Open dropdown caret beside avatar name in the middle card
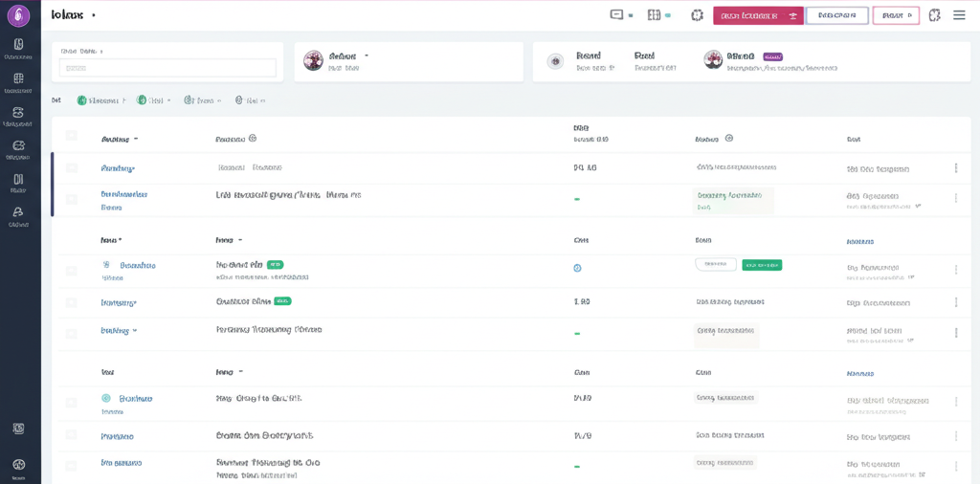980x484 pixels. point(367,55)
